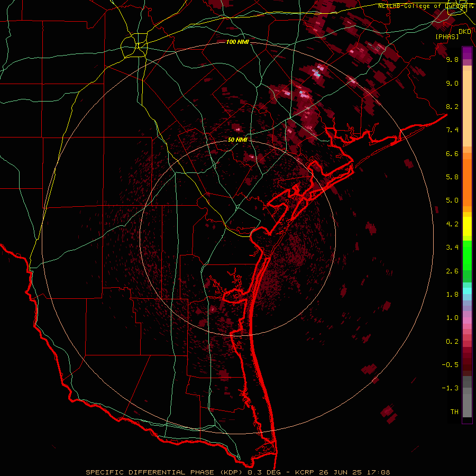Click the 0.2 scale value

click(452, 342)
